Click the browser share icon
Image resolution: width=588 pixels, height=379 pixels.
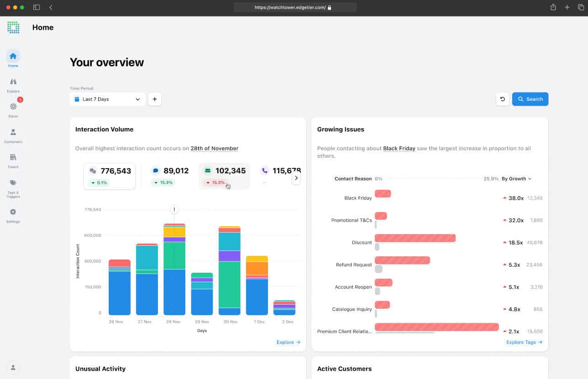coord(553,7)
